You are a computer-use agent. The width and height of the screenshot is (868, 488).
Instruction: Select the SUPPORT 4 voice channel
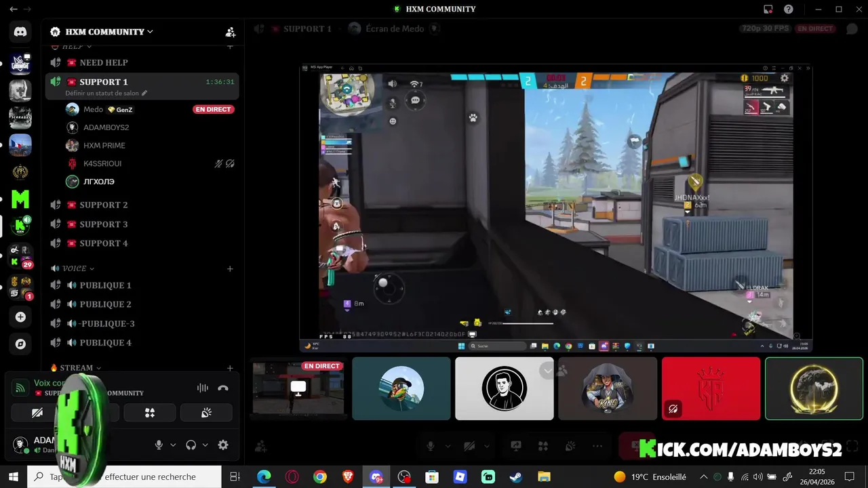click(x=141, y=243)
